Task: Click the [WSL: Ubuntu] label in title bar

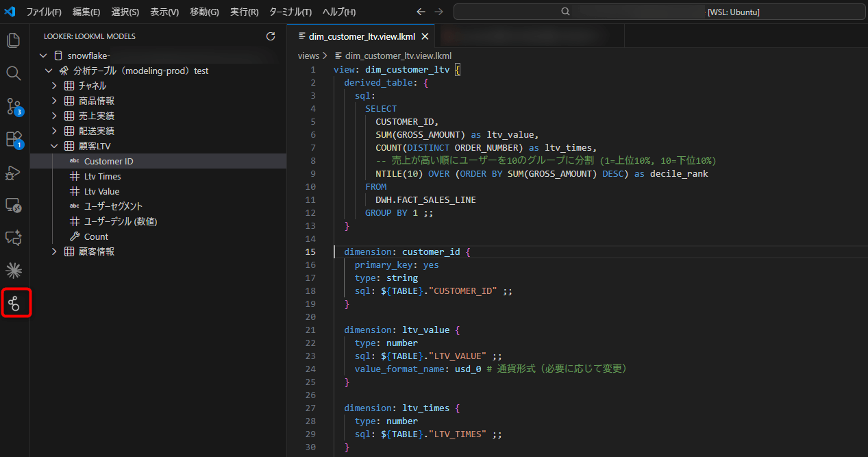Action: [733, 12]
